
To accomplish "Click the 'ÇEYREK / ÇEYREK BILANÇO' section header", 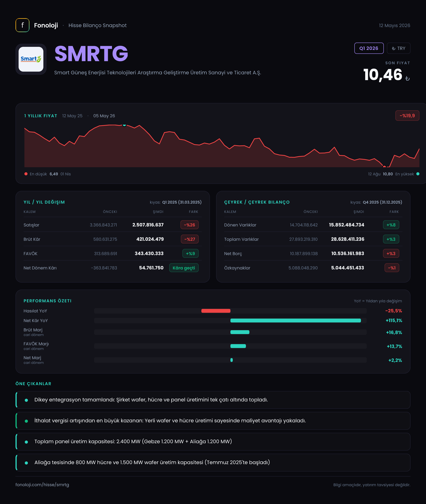I will (x=257, y=202).
